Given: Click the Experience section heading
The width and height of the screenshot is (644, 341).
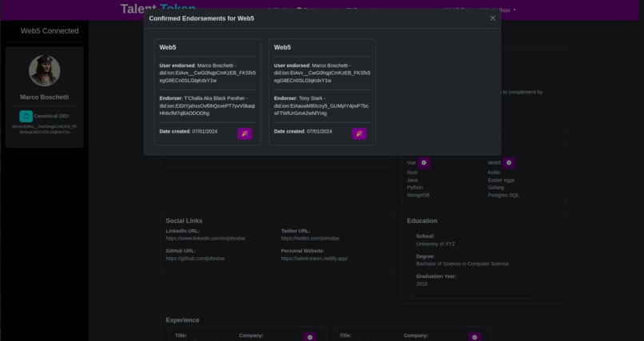Looking at the screenshot, I should (182, 320).
